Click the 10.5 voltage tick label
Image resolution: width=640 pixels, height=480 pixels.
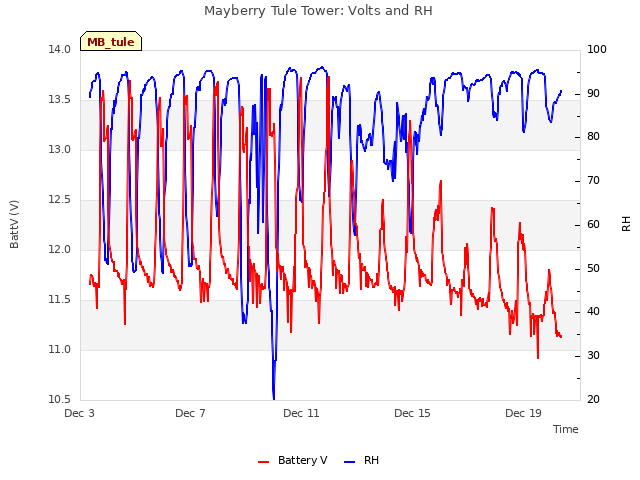click(x=60, y=399)
